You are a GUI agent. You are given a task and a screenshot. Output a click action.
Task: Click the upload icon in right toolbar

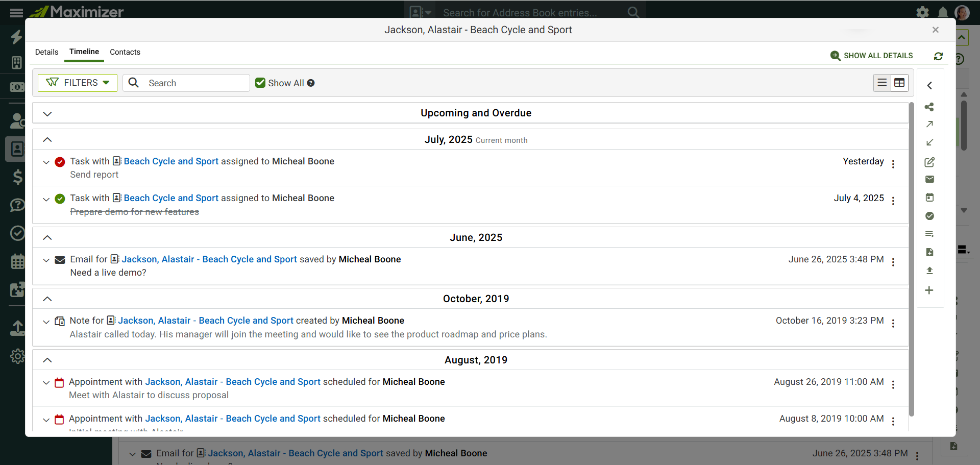929,271
